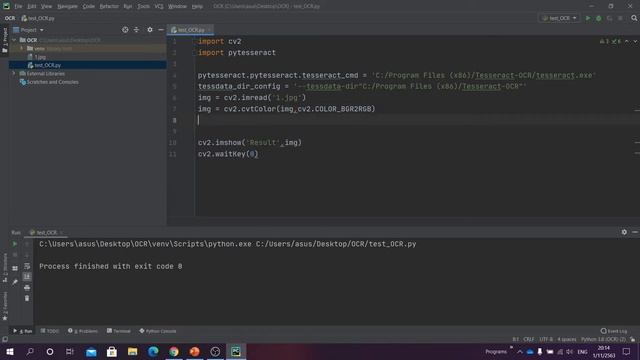The width and height of the screenshot is (640, 360).
Task: Open the File menu
Action: 18,6
